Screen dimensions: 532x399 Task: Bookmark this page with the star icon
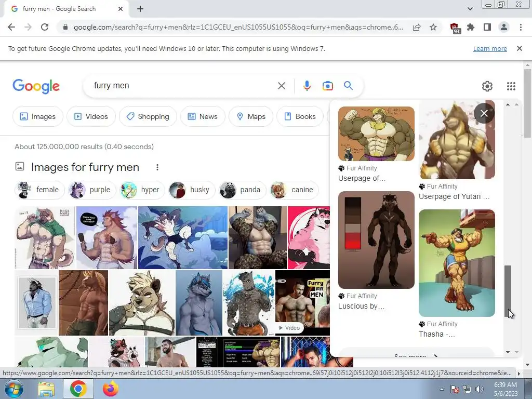coord(433,27)
